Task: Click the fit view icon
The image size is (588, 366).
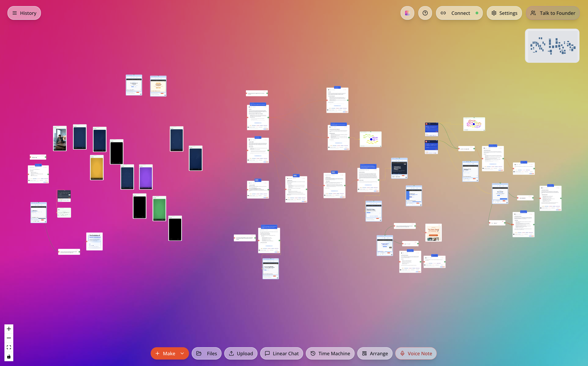Action: click(x=9, y=347)
